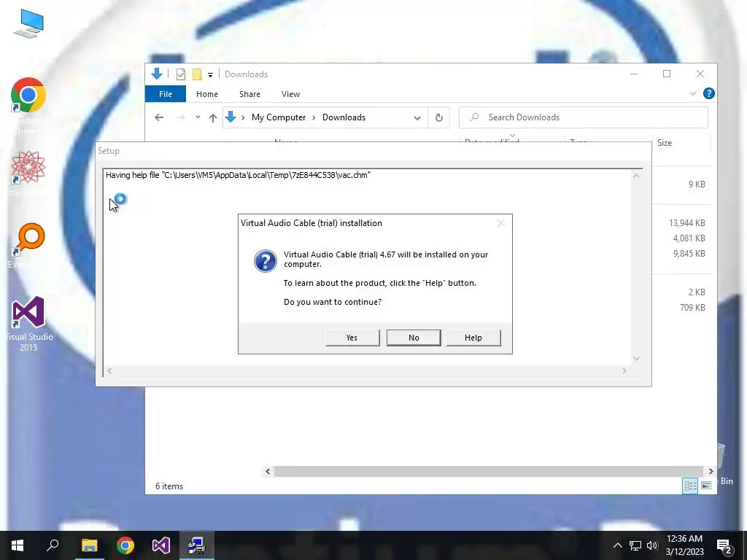Click the Size column header
The width and height of the screenshot is (747, 560).
tap(665, 143)
